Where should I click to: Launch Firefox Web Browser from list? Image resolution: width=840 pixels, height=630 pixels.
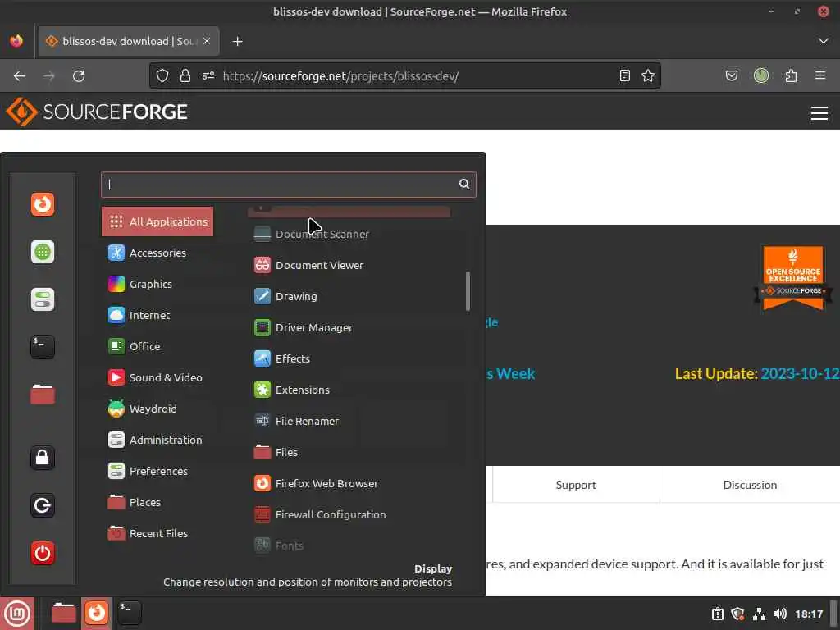coord(349,483)
